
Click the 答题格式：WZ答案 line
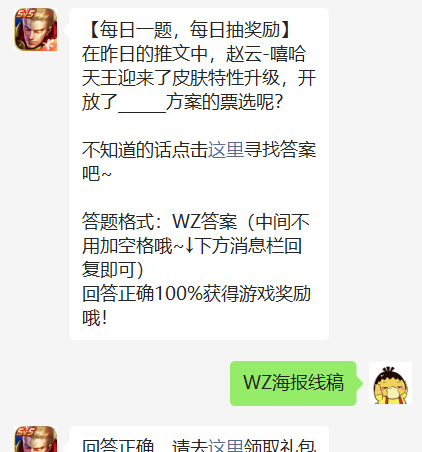click(x=160, y=222)
